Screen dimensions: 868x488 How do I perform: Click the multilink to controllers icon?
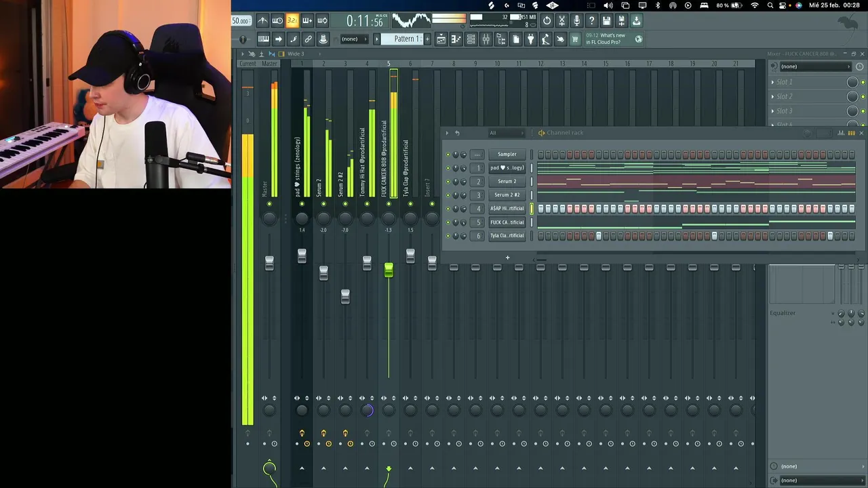point(308,39)
